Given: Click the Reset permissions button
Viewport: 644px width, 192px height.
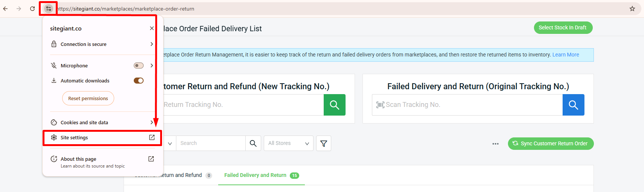Looking at the screenshot, I should (x=88, y=99).
